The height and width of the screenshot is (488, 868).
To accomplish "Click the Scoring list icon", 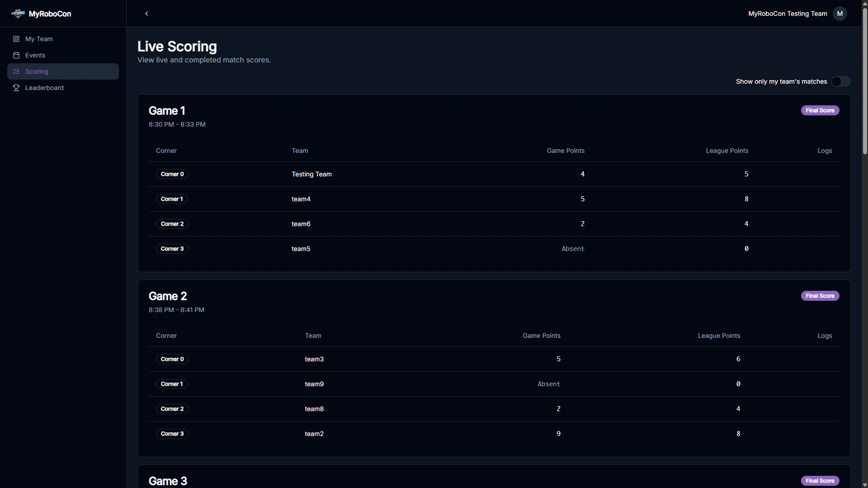I will tap(16, 71).
